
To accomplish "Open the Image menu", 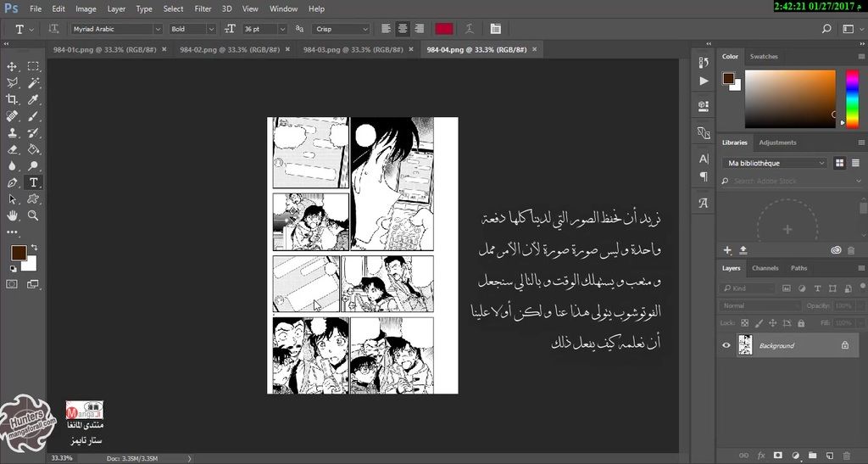I will pyautogui.click(x=86, y=8).
